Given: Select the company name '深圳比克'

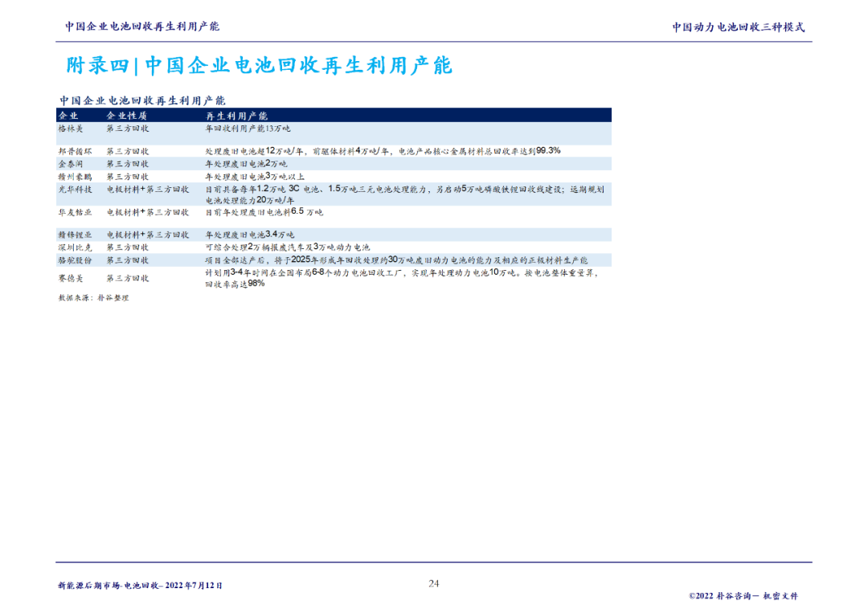Looking at the screenshot, I should (76, 247).
